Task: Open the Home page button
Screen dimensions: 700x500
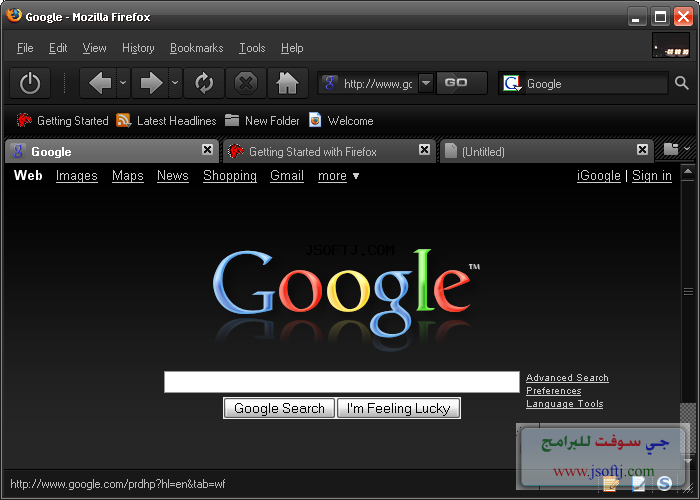Action: (288, 83)
